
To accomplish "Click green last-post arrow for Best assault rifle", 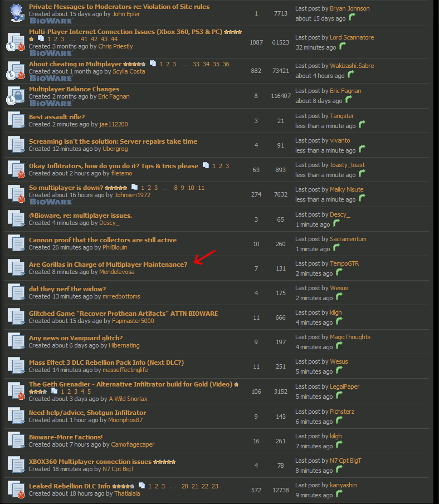I will [x=362, y=125].
